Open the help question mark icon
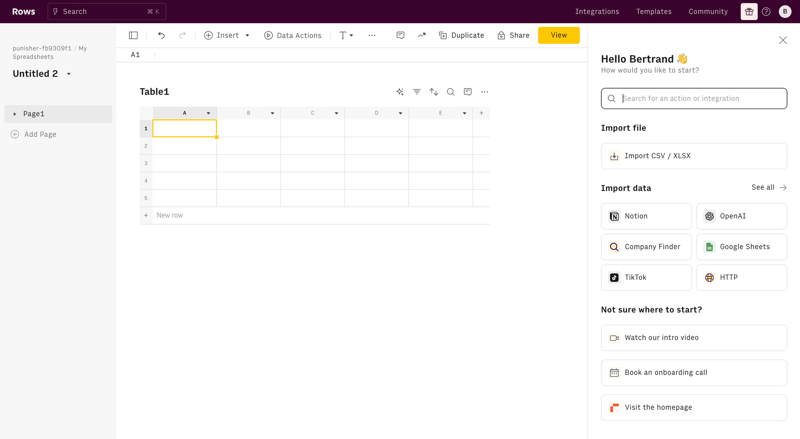The height and width of the screenshot is (439, 800). click(766, 11)
